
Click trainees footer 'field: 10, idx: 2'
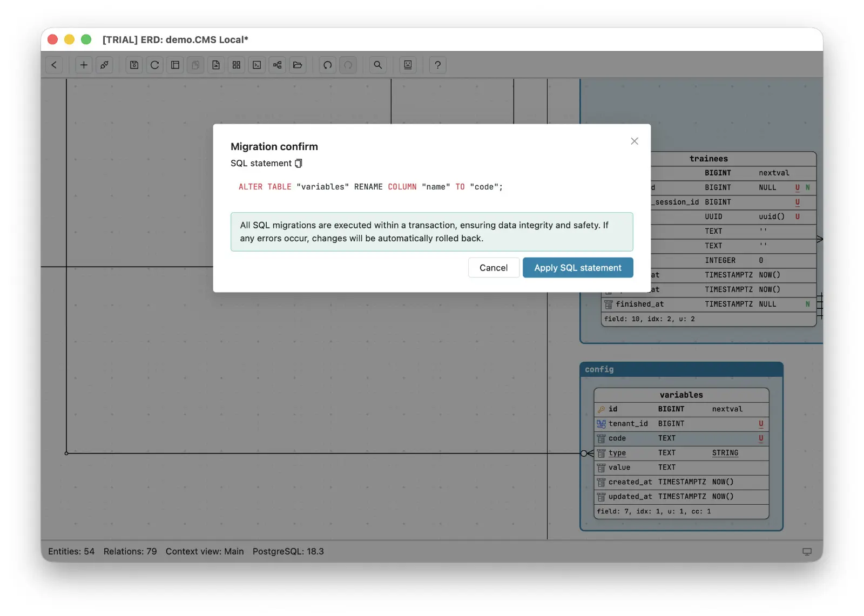tap(650, 319)
